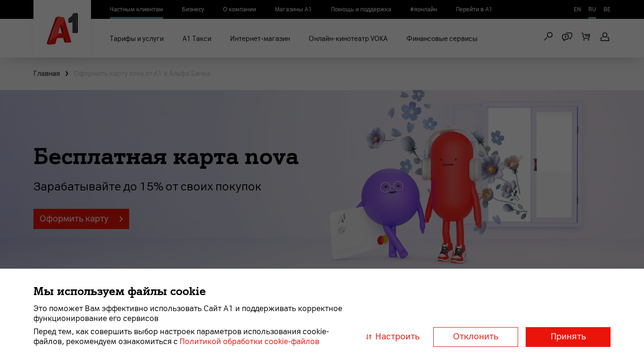644x362 pixels.
Task: Select the Бизнесу tab
Action: tap(193, 9)
